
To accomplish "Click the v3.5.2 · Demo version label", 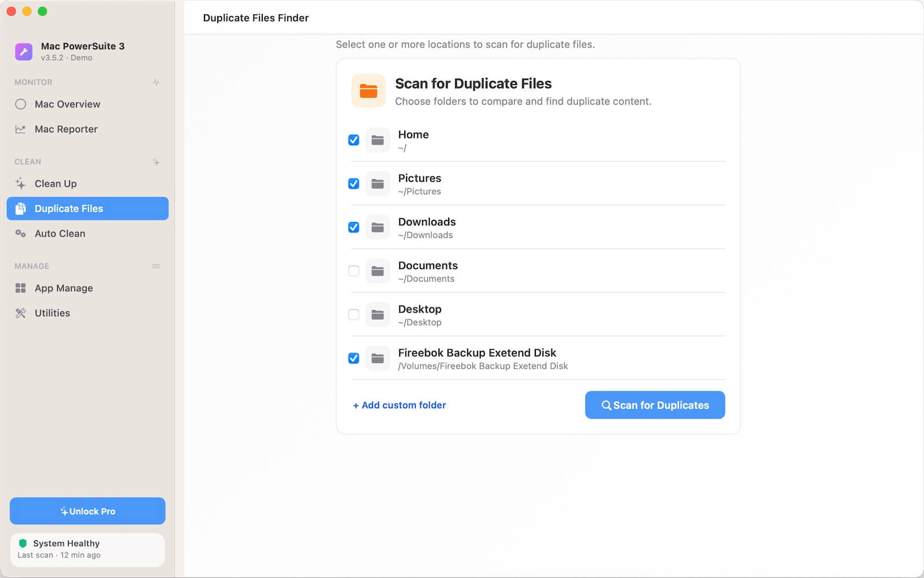I will [66, 58].
